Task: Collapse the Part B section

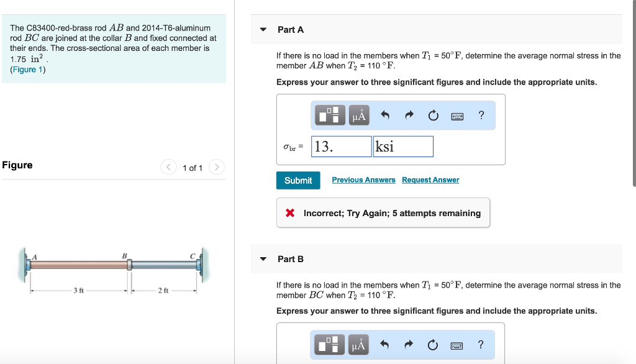Action: point(263,259)
